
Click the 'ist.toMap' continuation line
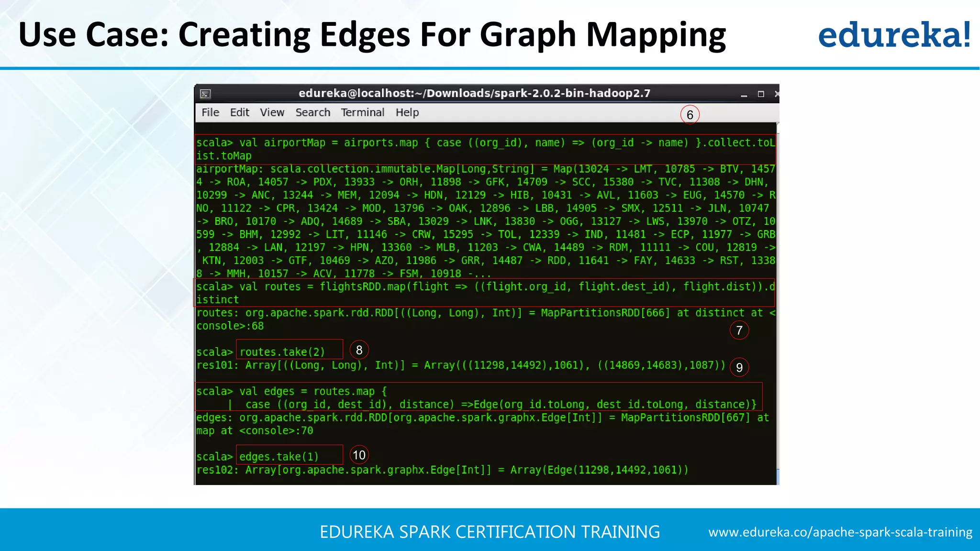pos(223,155)
